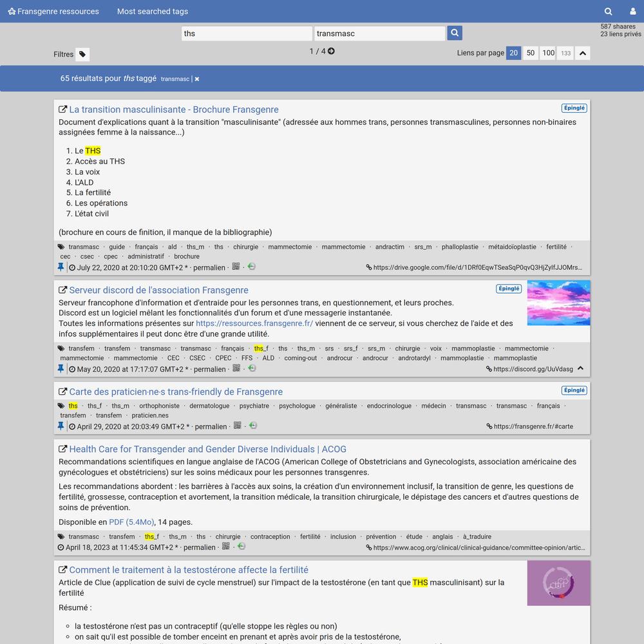Show QR code for the ACOG Health Care entry
The width and height of the screenshot is (644, 644).
(226, 546)
